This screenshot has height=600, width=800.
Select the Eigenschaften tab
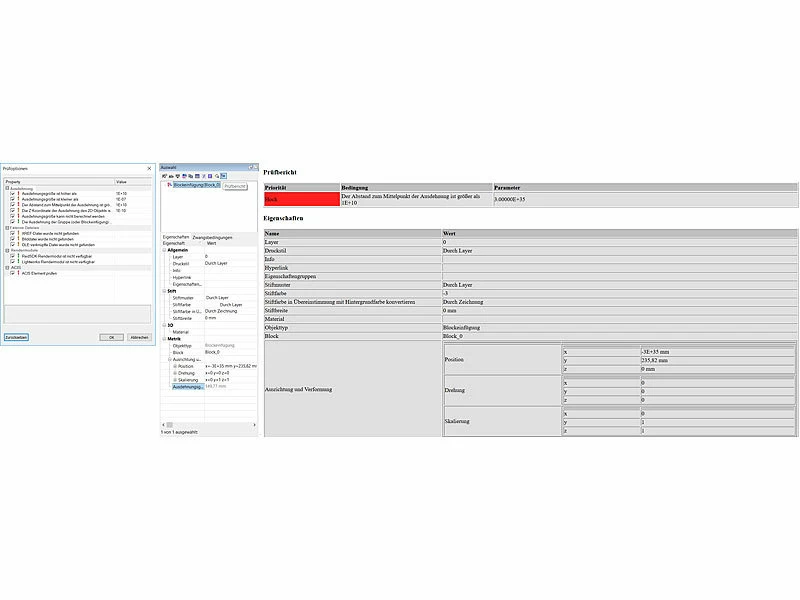175,237
